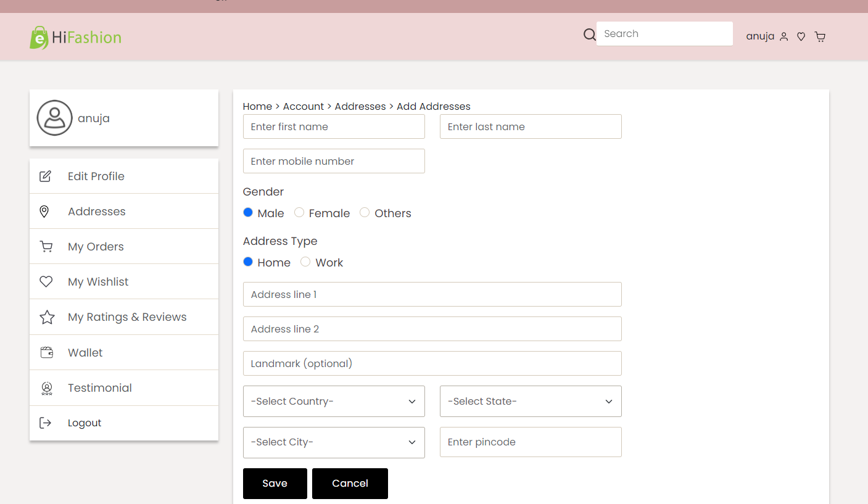Viewport: 868px width, 504px height.
Task: Open Addresses in sidebar menu
Action: 124,212
